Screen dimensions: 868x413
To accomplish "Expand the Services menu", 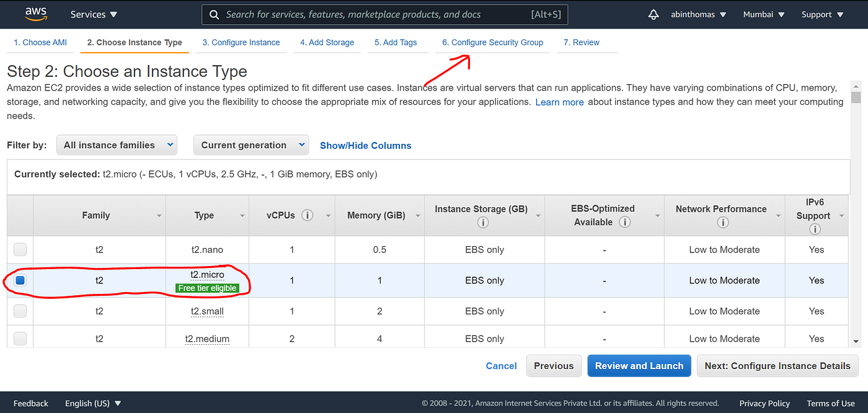I will 94,14.
